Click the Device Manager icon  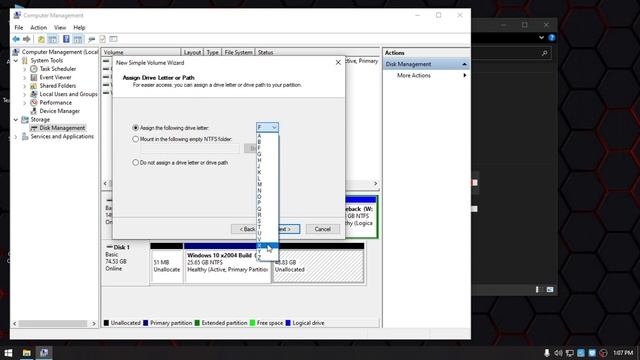pyautogui.click(x=34, y=111)
